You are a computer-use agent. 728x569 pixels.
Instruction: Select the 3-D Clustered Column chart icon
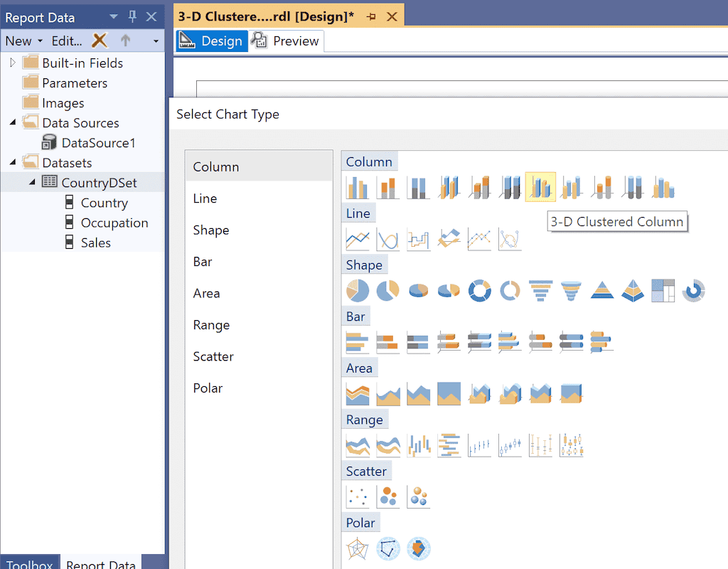[540, 186]
